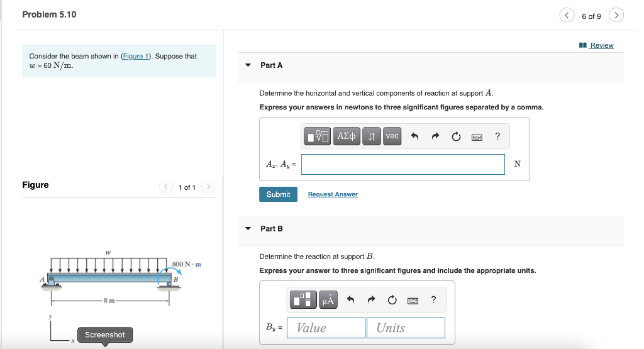This screenshot has height=349, width=644.
Task: Click the By Value input field
Action: click(x=326, y=328)
